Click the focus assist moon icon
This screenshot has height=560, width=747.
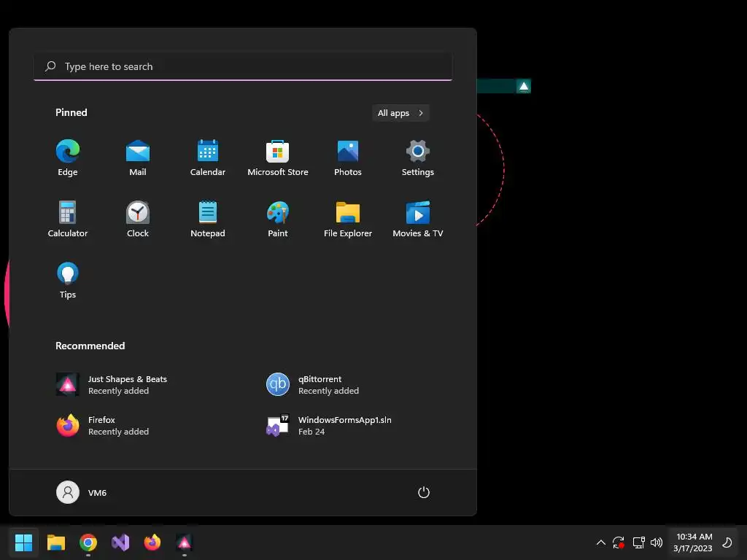(x=727, y=542)
